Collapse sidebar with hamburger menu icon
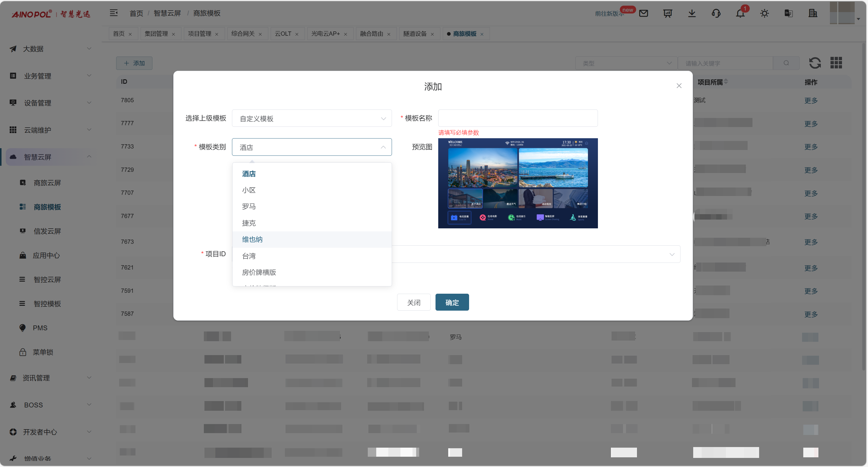This screenshot has width=868, height=467. pos(113,13)
